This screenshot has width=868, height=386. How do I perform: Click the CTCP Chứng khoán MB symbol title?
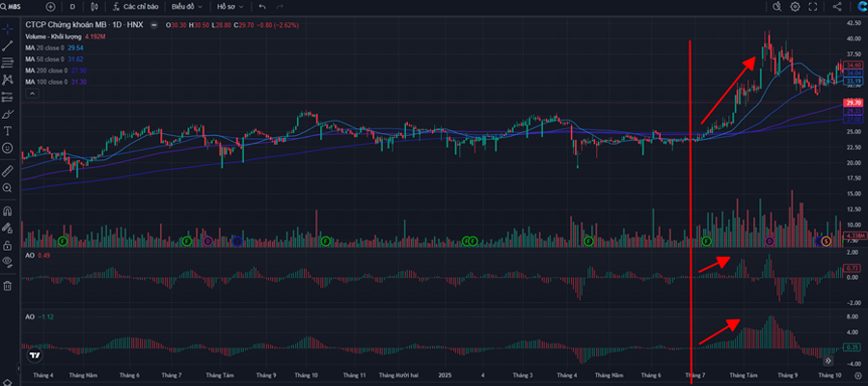point(84,25)
